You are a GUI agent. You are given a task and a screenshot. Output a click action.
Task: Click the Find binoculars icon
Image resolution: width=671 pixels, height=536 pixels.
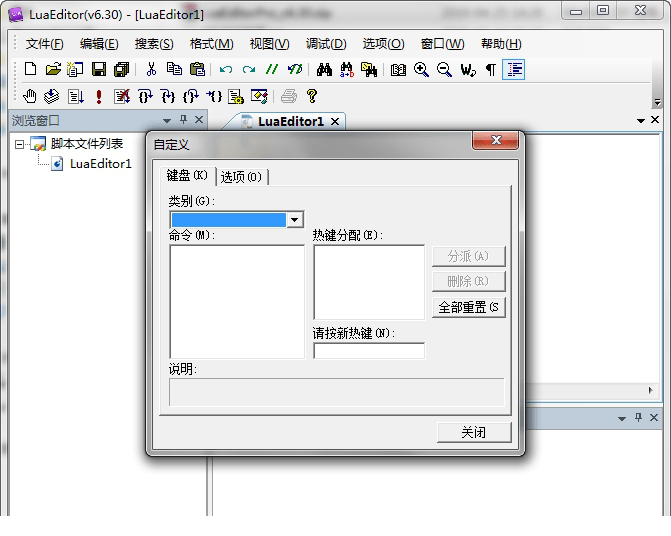point(324,69)
